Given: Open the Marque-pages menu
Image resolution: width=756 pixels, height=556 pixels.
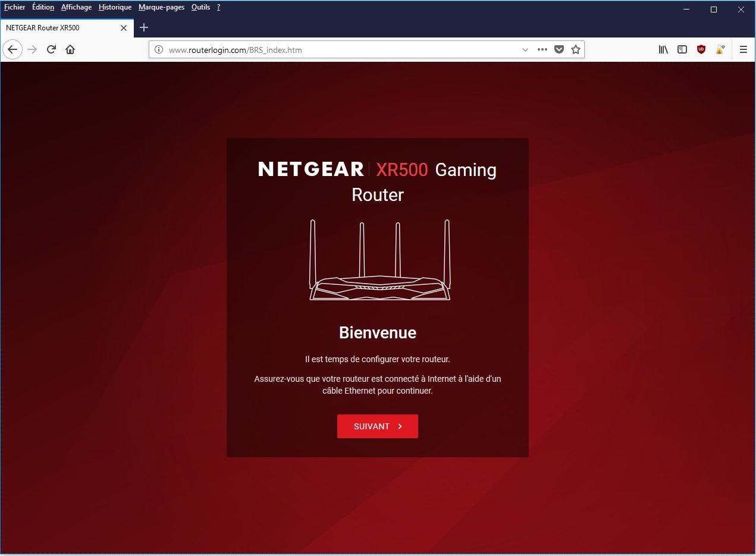Looking at the screenshot, I should pyautogui.click(x=161, y=7).
